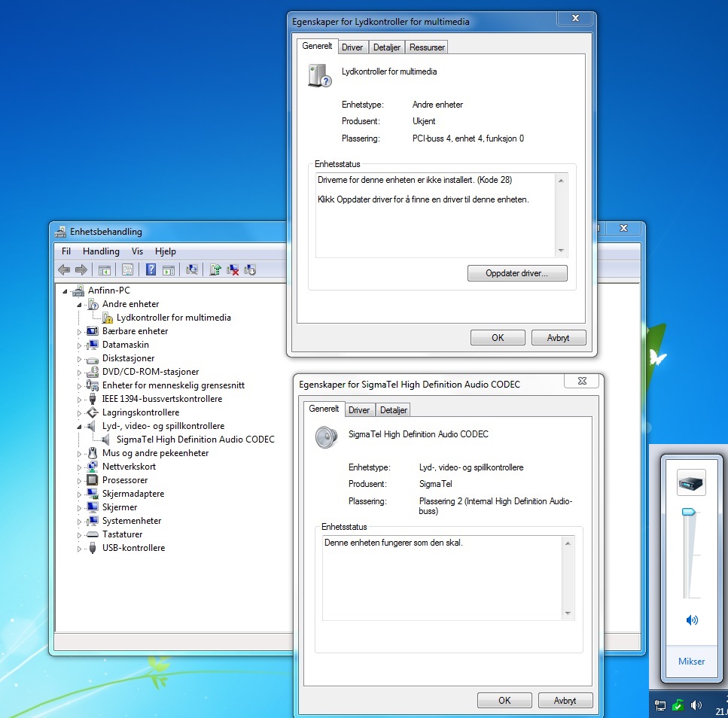Select the USB-kontrollere plug icon
The height and width of the screenshot is (718, 728).
tap(93, 548)
